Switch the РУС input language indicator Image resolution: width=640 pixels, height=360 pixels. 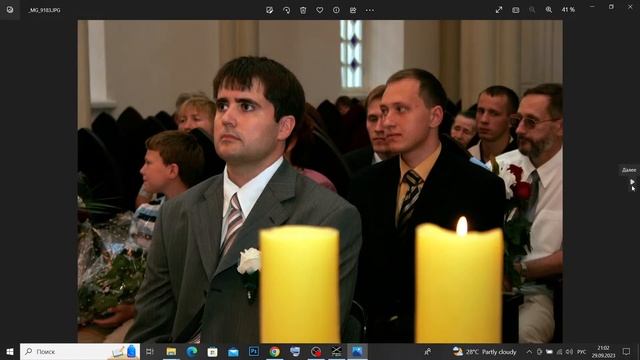point(582,351)
